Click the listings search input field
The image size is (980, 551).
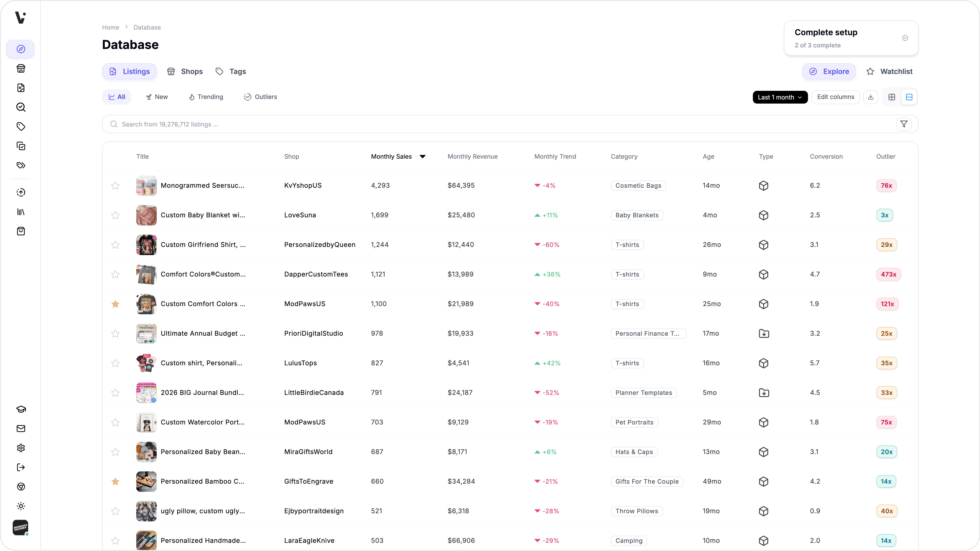tap(495, 124)
